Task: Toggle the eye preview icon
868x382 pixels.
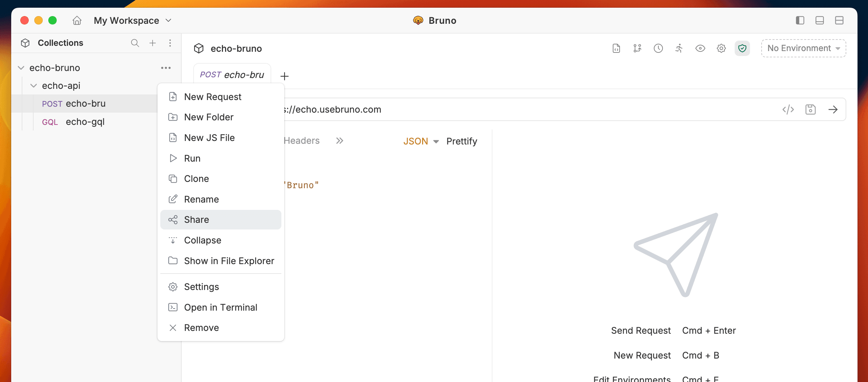Action: [700, 48]
